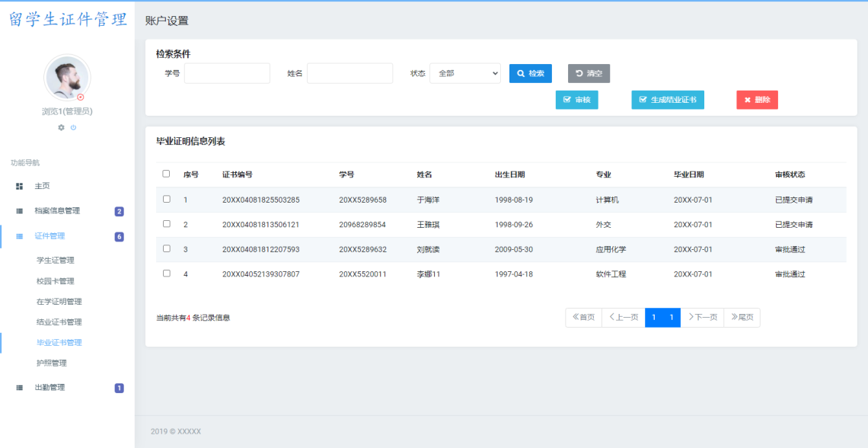Image resolution: width=868 pixels, height=448 pixels.
Task: Expand the 档案信息管理 menu
Action: click(x=49, y=210)
